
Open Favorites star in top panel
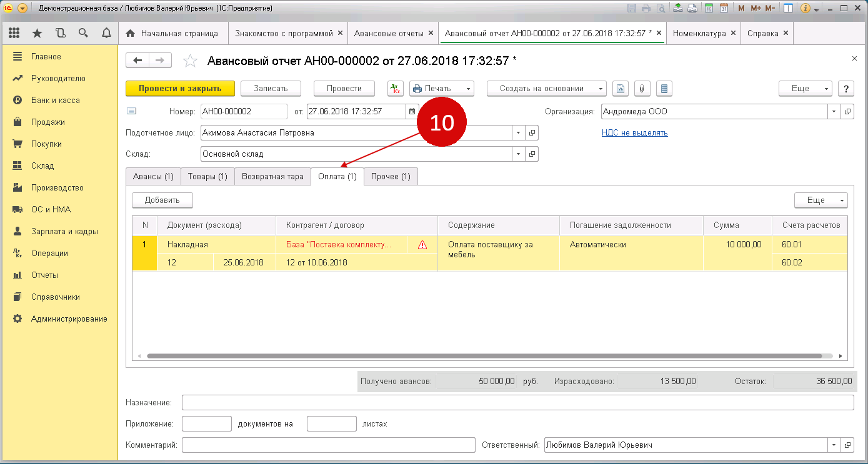[37, 33]
